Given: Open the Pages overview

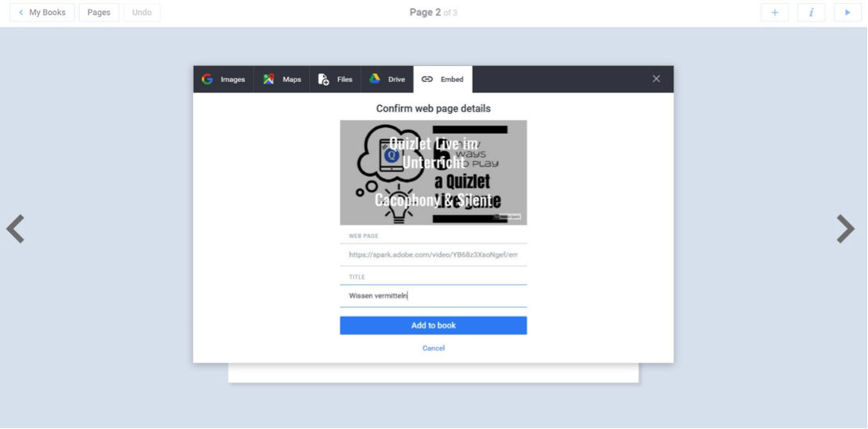Looking at the screenshot, I should click(99, 12).
